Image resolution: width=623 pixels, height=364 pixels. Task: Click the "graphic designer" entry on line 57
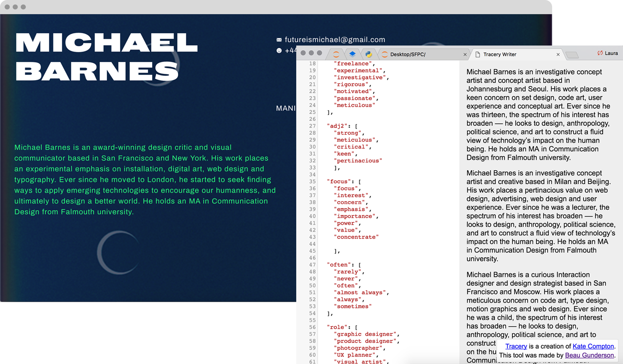tap(365, 334)
